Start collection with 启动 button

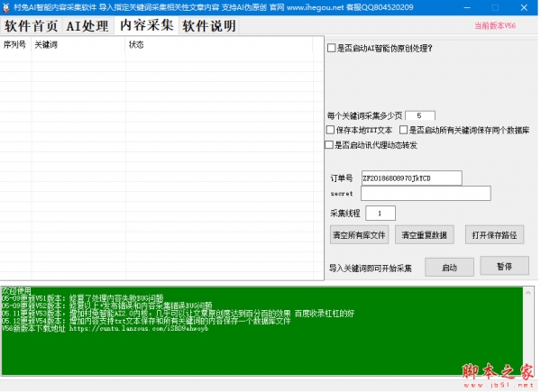(449, 268)
